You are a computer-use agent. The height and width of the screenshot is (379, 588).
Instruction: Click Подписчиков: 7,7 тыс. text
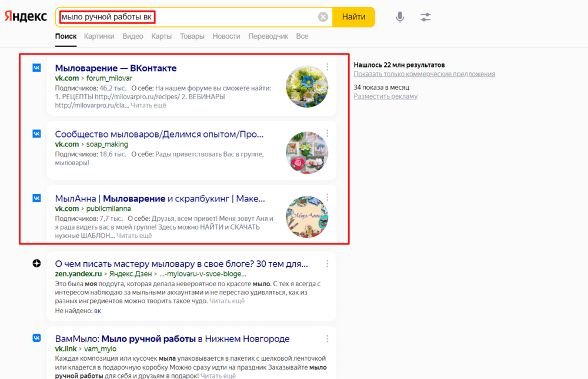tap(89, 219)
